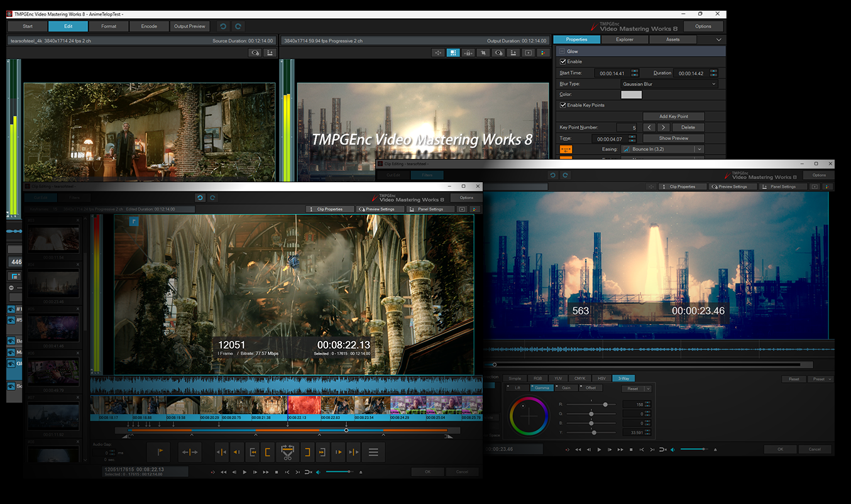Click the Glow color swatch
This screenshot has height=504, width=851.
click(x=631, y=94)
